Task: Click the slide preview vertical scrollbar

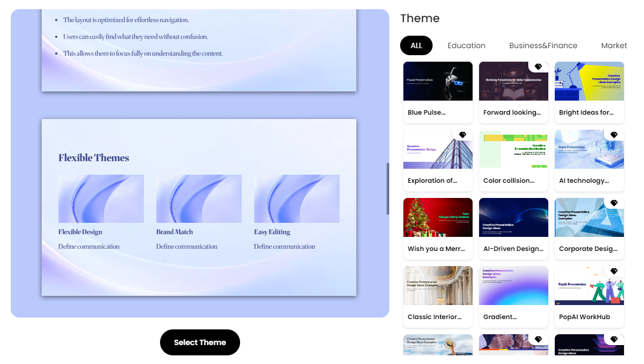Action: (388, 189)
